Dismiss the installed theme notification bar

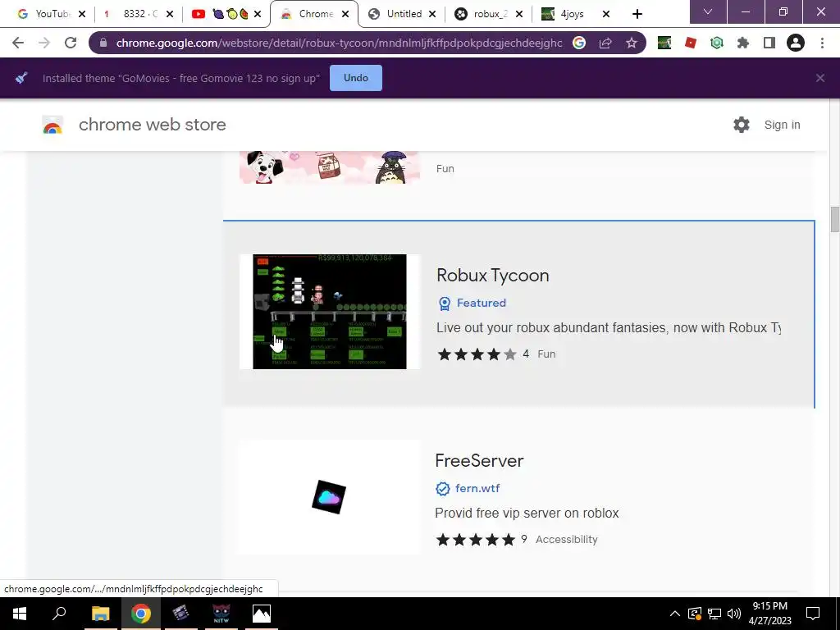(x=820, y=78)
